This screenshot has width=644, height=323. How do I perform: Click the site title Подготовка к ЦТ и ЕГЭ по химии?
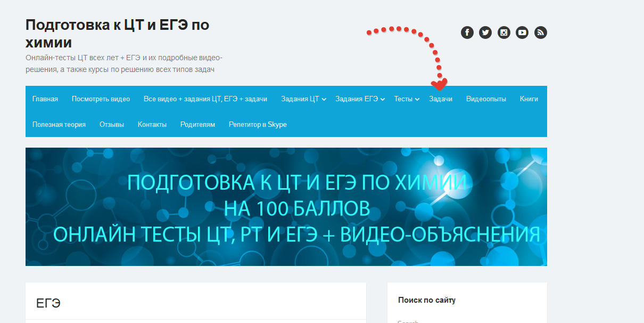click(x=118, y=34)
